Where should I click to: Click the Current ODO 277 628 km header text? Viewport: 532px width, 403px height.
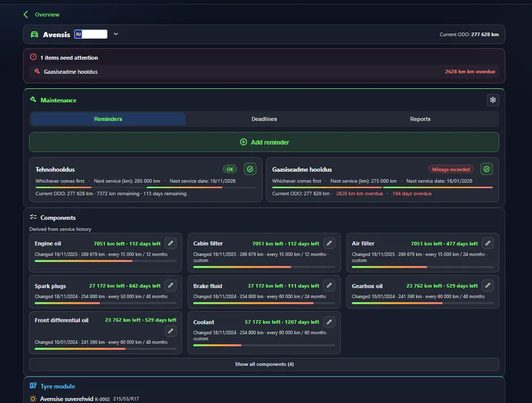coord(469,35)
